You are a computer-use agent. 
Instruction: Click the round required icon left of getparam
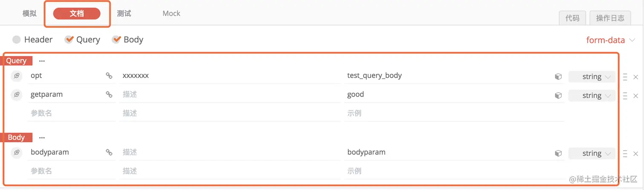click(x=16, y=95)
